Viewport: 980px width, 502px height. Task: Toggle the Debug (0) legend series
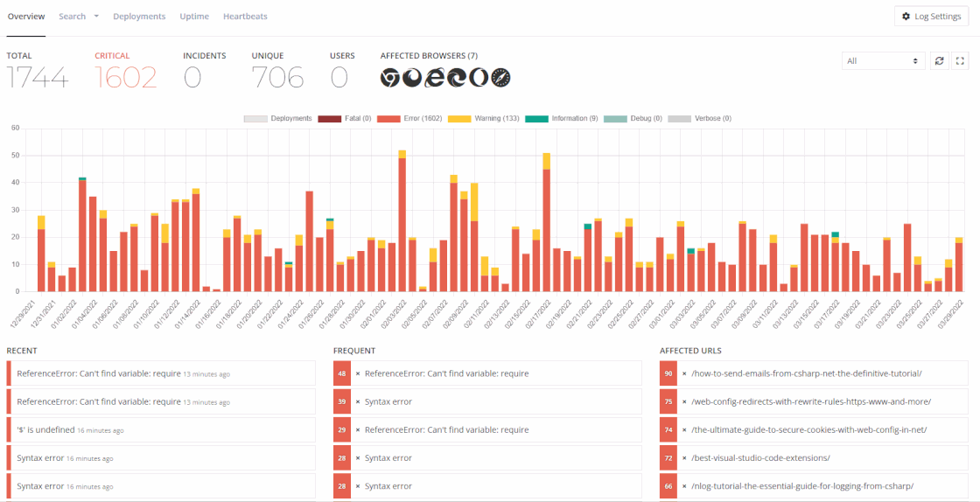[x=633, y=118]
